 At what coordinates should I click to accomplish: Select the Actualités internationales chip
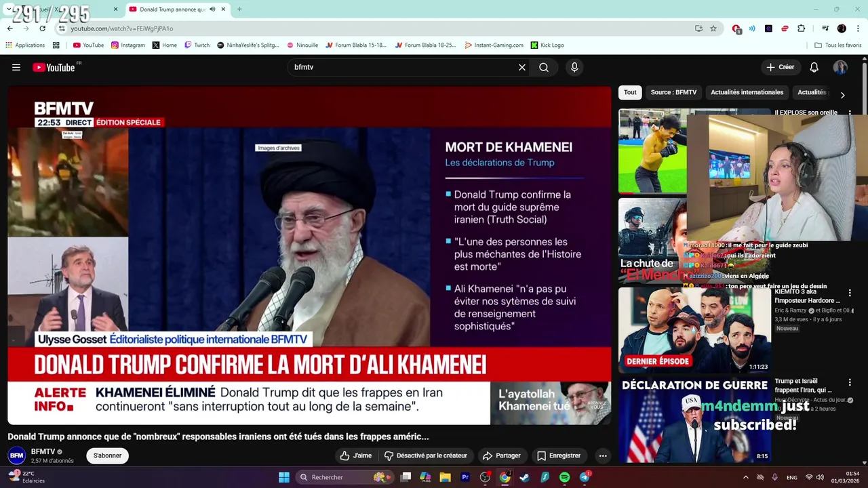tap(747, 92)
